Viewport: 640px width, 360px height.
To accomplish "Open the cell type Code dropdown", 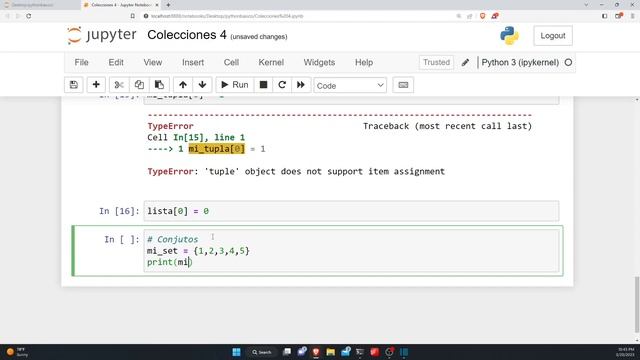I will coord(350,86).
